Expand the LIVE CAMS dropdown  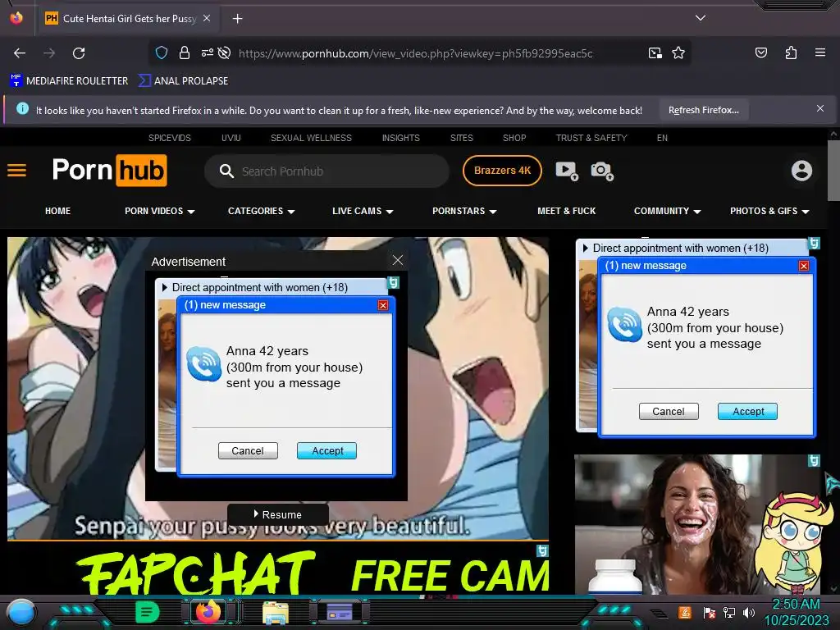(x=363, y=211)
